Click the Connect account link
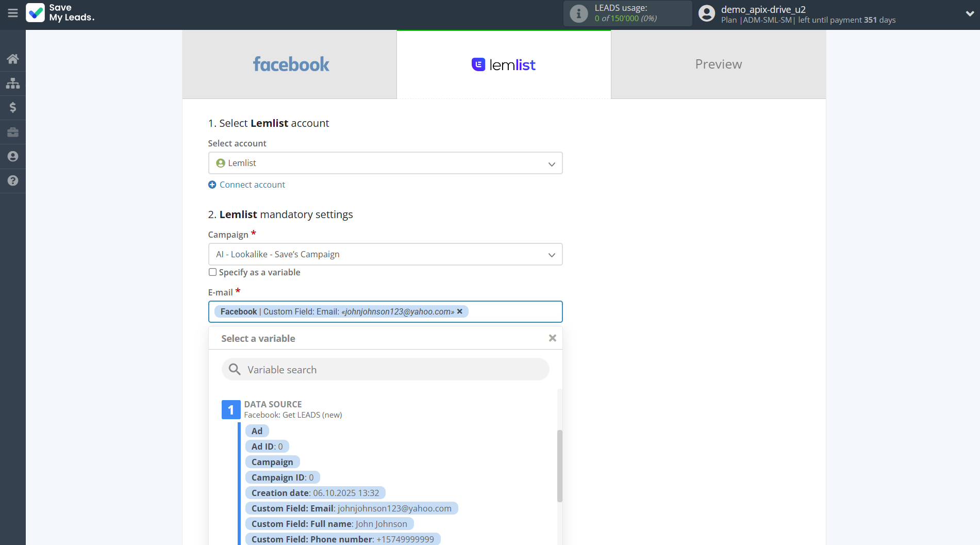The height and width of the screenshot is (545, 980). [x=252, y=185]
